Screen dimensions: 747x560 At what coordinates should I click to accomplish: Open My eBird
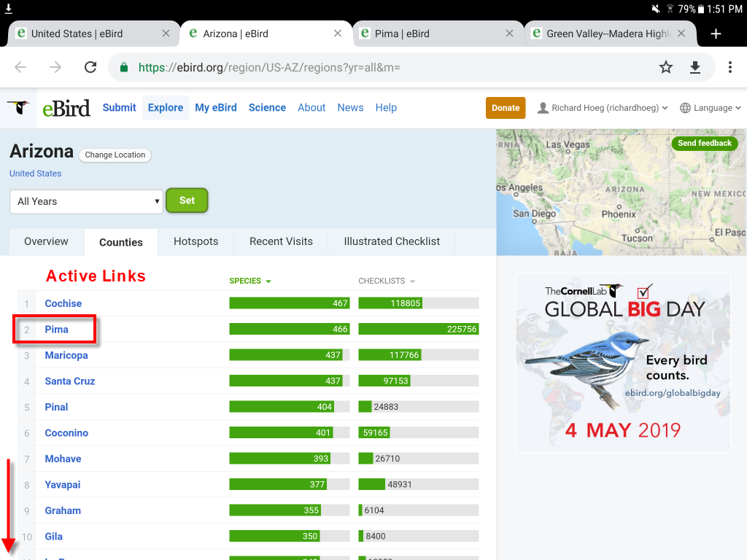216,108
